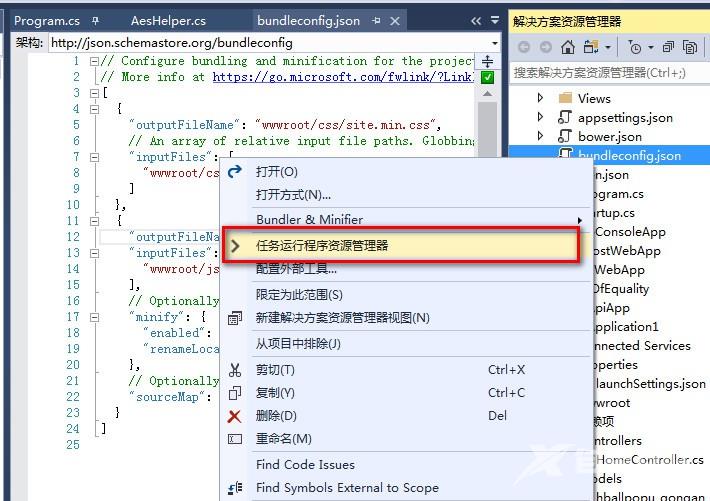Open dropdown beside the folder view icon
This screenshot has height=501, width=710.
tap(608, 47)
